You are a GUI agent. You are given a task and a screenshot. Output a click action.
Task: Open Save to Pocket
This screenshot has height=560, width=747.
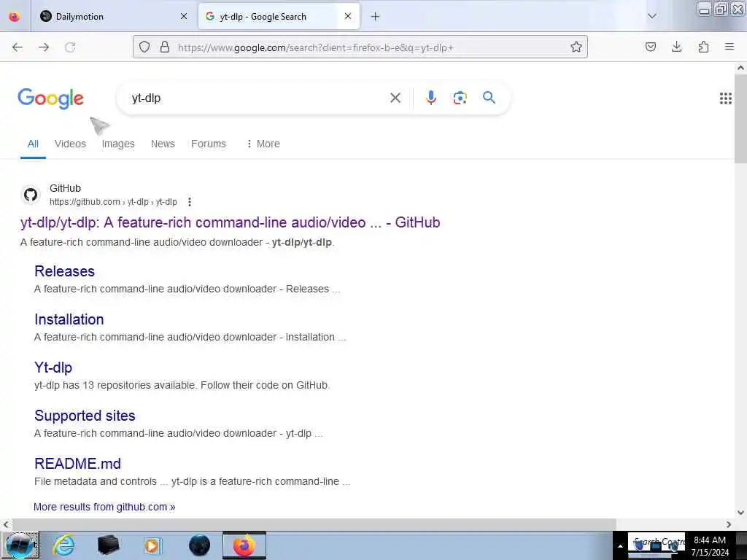[x=650, y=47]
